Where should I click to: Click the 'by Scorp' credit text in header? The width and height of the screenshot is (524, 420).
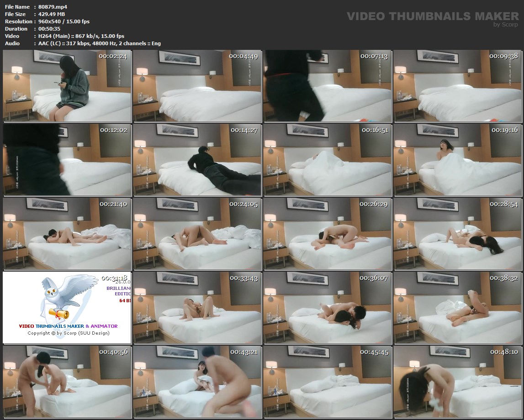506,24
